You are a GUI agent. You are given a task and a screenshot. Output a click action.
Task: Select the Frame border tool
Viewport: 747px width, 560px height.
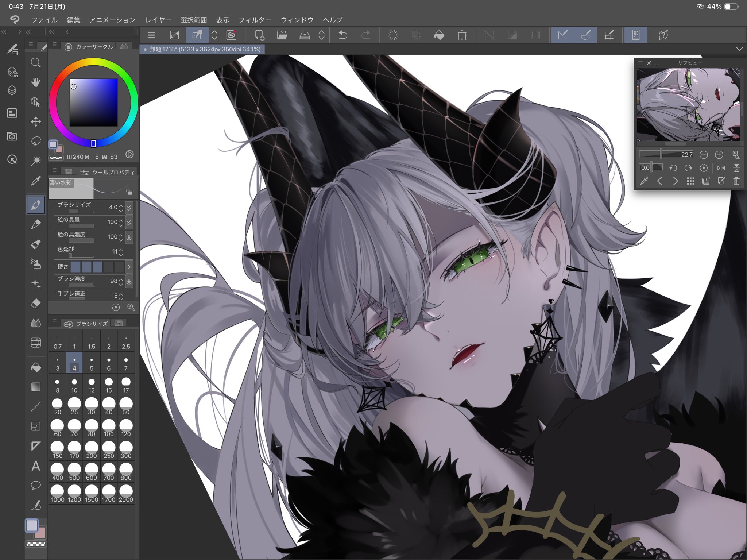point(36,426)
